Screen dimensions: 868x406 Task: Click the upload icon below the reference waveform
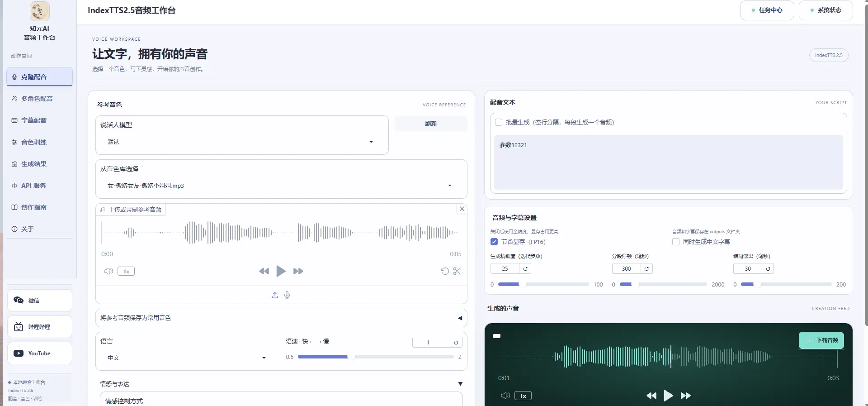(275, 295)
